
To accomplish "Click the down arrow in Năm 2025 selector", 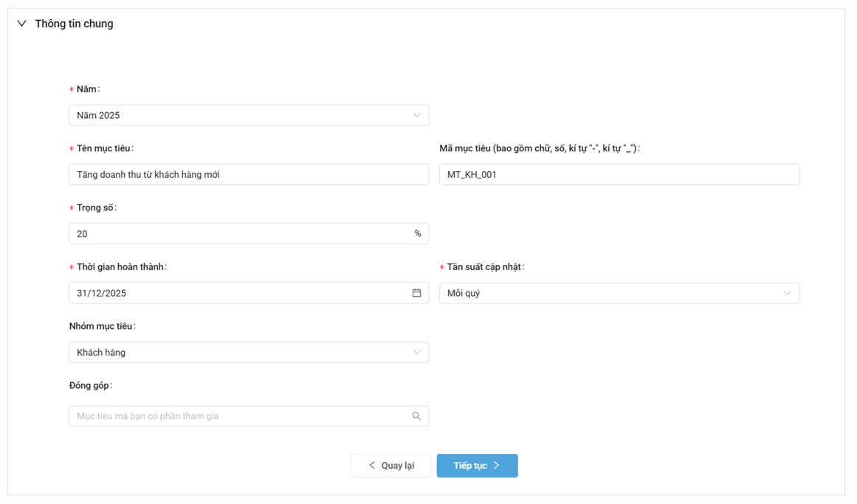I will tap(416, 115).
